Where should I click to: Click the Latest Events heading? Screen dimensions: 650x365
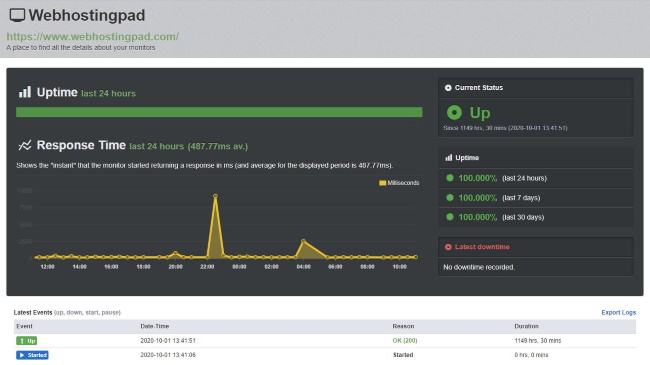[x=33, y=312]
